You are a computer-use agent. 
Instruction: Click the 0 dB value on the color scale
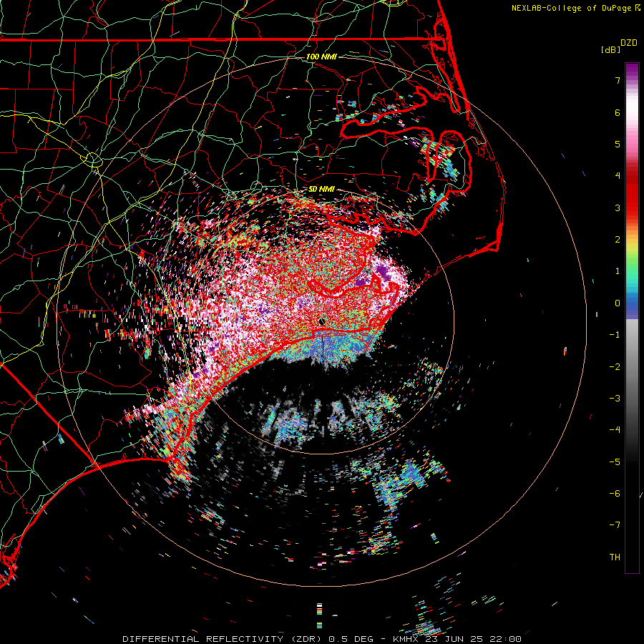pyautogui.click(x=618, y=303)
